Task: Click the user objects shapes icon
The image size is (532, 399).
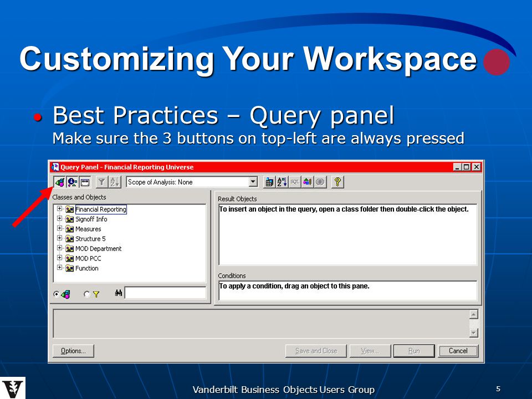Action: (x=307, y=182)
